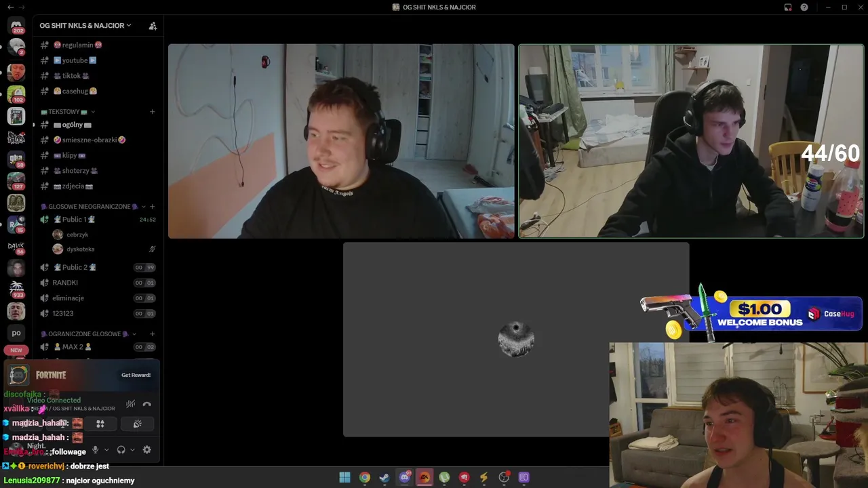Screen dimensions: 868x488
Task: Click the Get Reward! button
Action: (x=136, y=375)
